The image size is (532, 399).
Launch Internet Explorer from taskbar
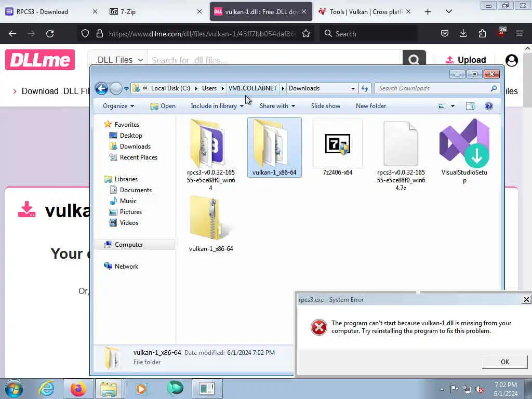(46, 389)
